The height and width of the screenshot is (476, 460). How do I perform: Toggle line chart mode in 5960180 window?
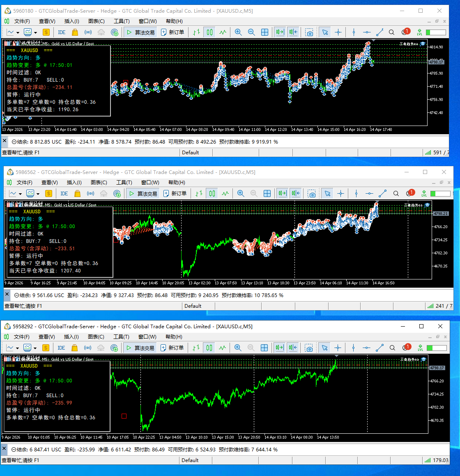[x=223, y=32]
